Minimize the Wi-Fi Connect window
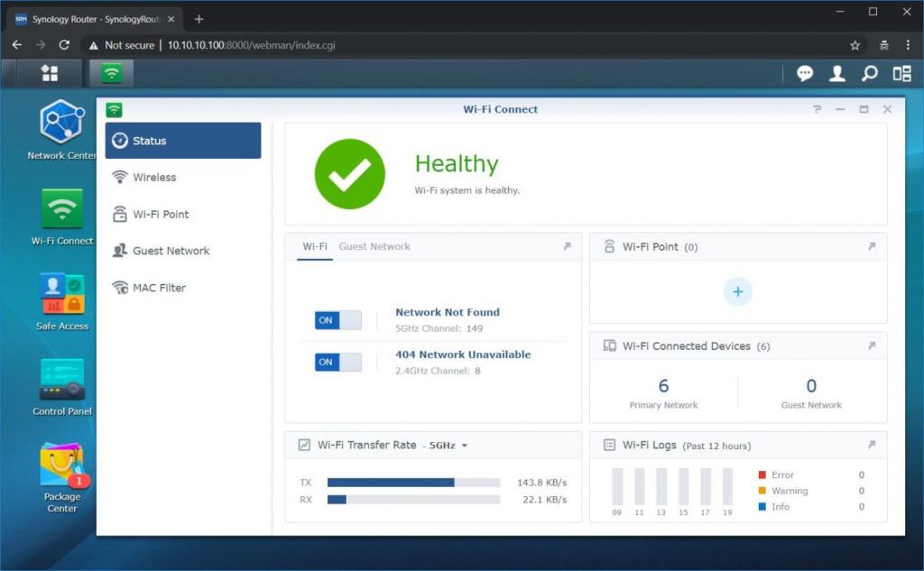This screenshot has width=924, height=571. click(840, 109)
